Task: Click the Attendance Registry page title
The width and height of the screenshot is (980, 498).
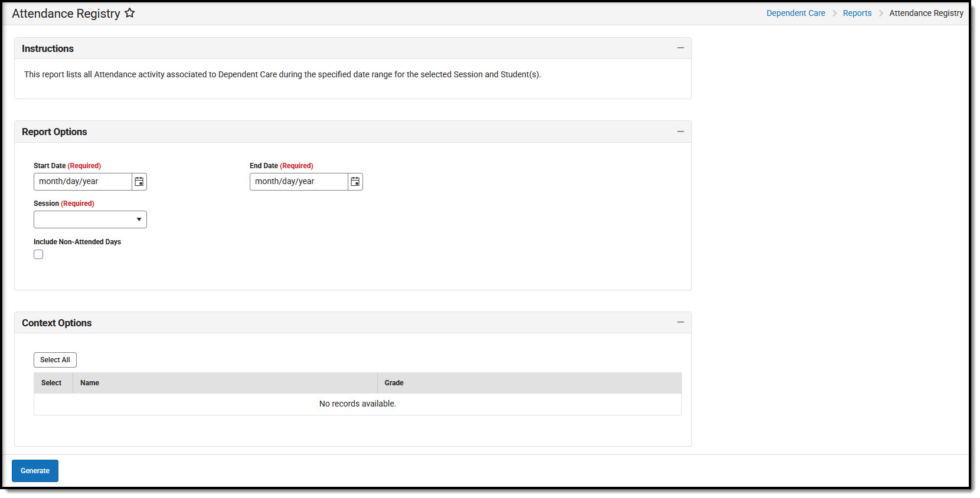Action: click(66, 13)
